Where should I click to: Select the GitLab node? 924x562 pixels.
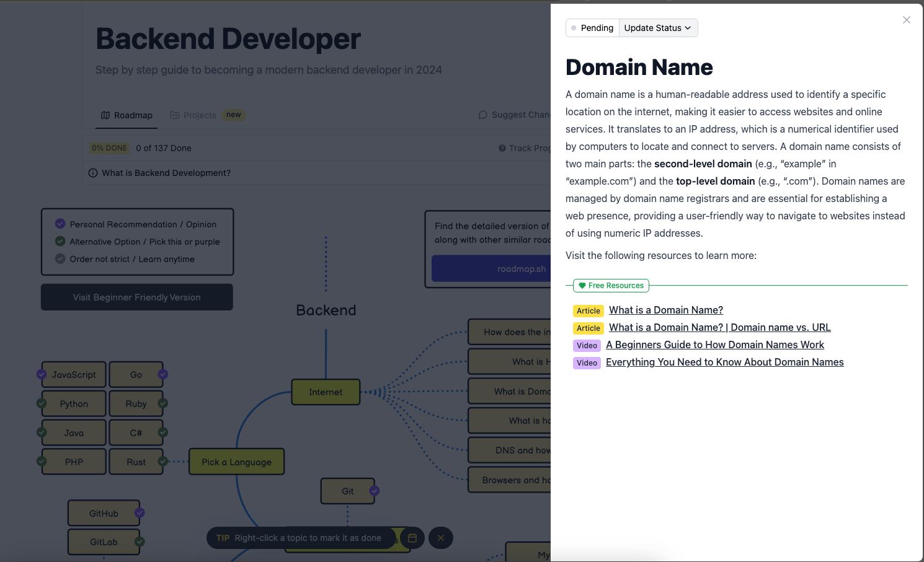coord(104,542)
